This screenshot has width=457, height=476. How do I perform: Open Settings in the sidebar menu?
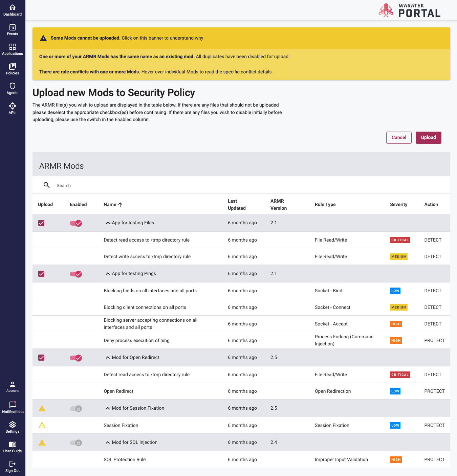13,427
